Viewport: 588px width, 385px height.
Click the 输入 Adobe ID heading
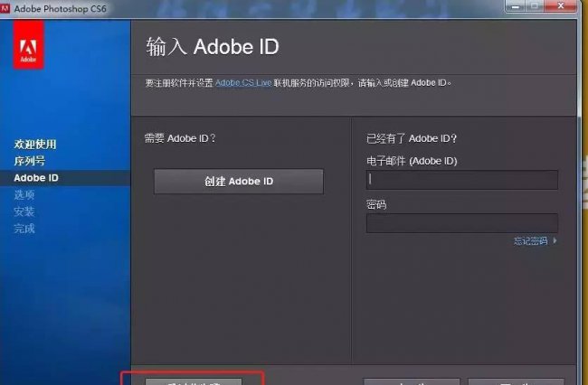pyautogui.click(x=213, y=47)
